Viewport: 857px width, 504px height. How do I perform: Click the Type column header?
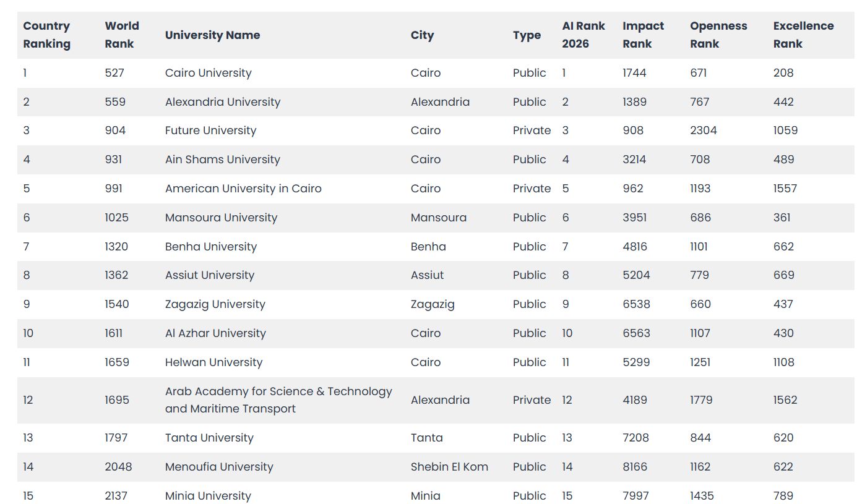pyautogui.click(x=527, y=35)
